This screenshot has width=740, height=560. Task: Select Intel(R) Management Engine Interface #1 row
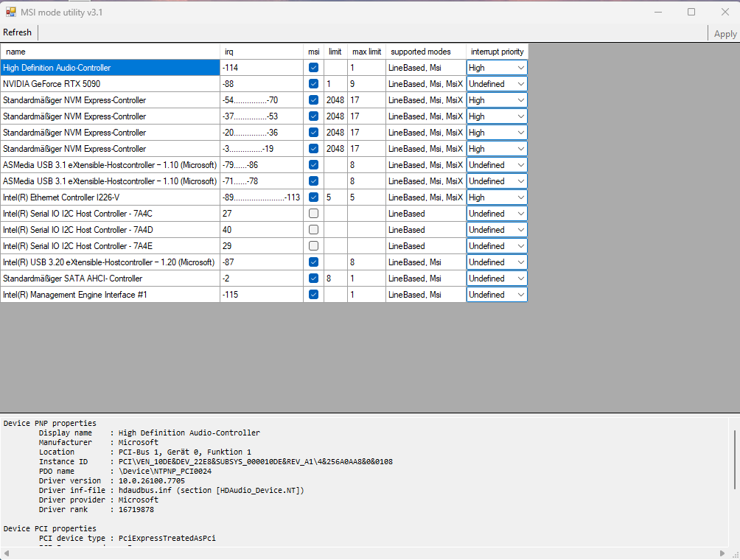coord(110,295)
